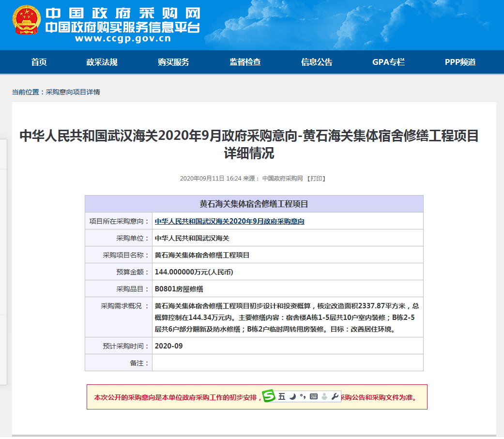Click the 当前位置：采购意向项目详情 breadcrumb
This screenshot has width=504, height=439.
pyautogui.click(x=56, y=92)
